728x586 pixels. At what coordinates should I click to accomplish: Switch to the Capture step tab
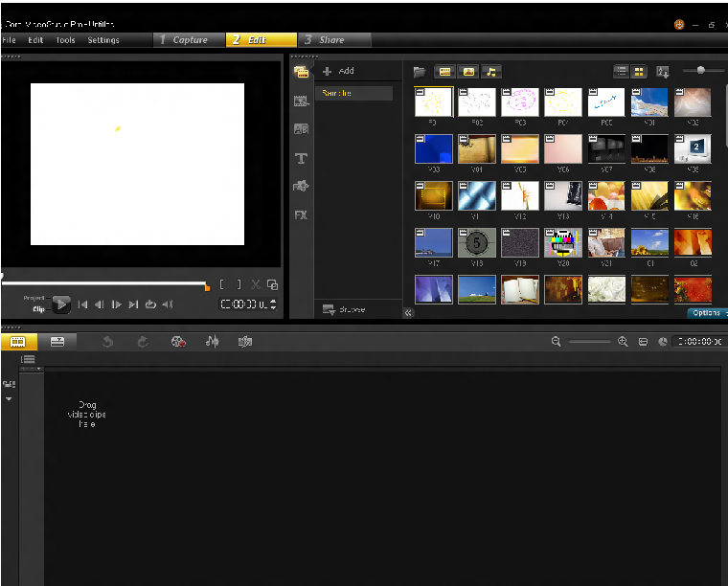(x=189, y=40)
